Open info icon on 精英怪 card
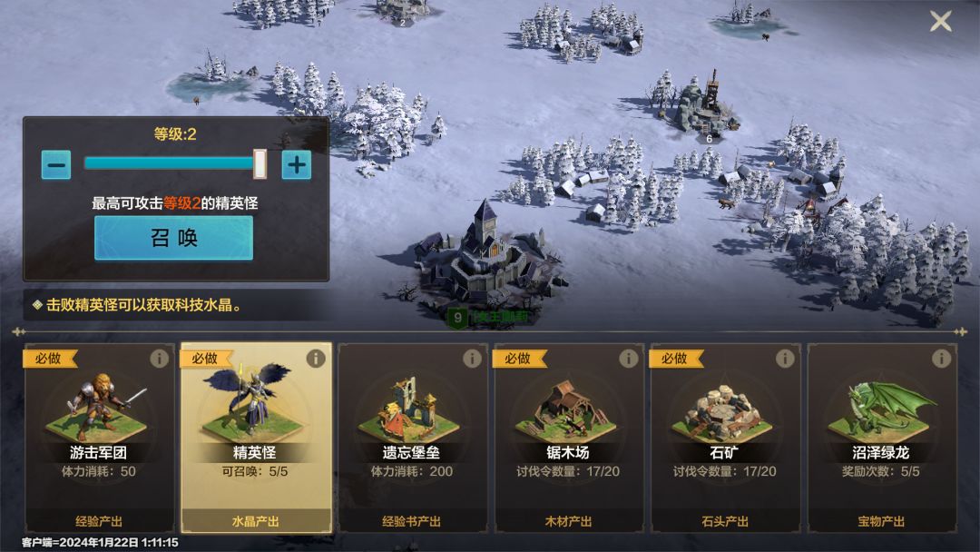 click(316, 359)
